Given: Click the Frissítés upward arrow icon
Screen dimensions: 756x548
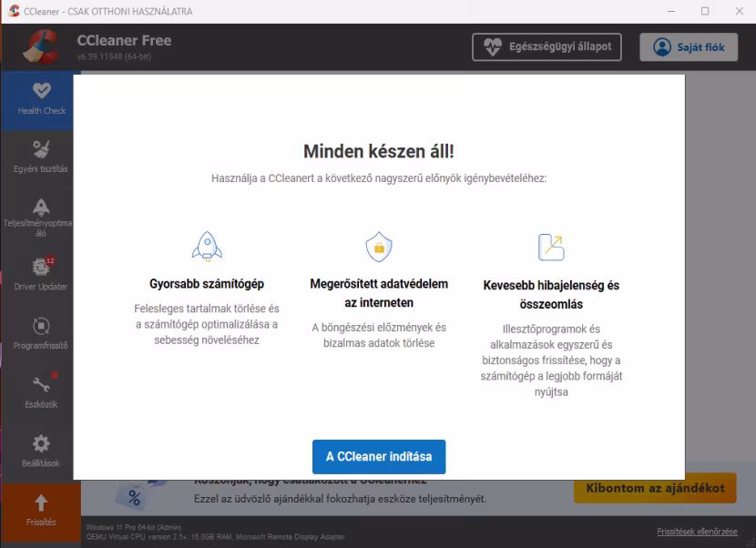Looking at the screenshot, I should click(x=41, y=502).
